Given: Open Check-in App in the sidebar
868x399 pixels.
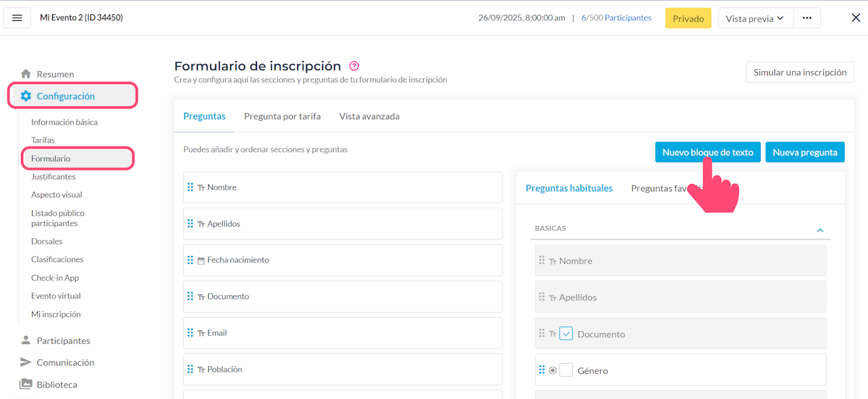Looking at the screenshot, I should pos(55,278).
